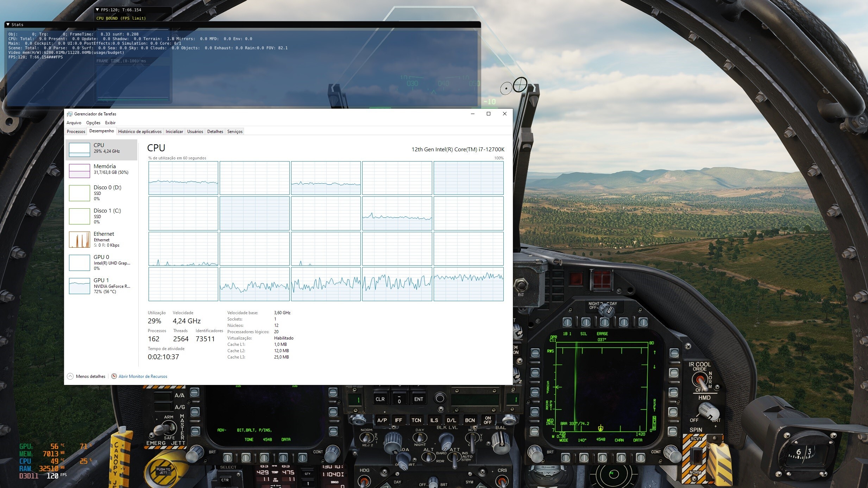The width and height of the screenshot is (868, 488).
Task: Select Ethernet in the performance sidebar
Action: coord(101,239)
